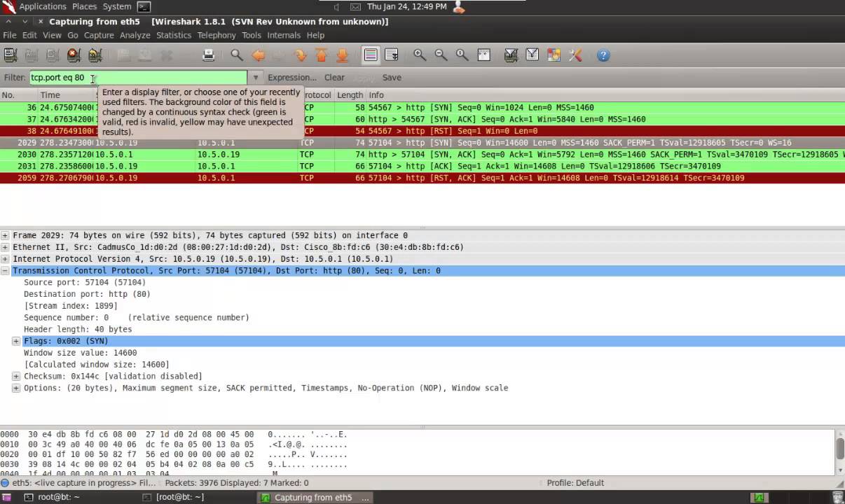Screen dimensions: 845x504
Task: Open the File menu
Action: tap(10, 35)
